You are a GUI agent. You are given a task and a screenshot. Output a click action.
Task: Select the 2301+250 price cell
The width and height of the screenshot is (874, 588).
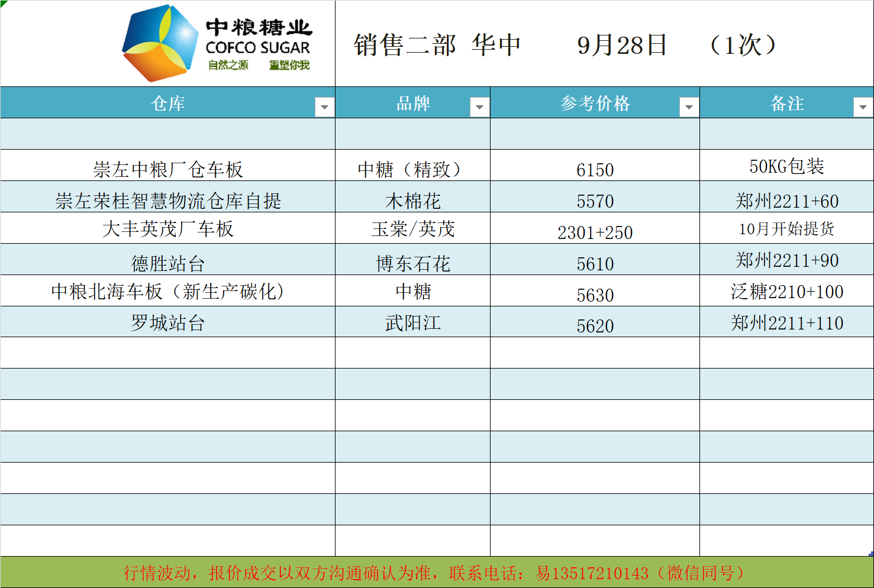pos(595,232)
